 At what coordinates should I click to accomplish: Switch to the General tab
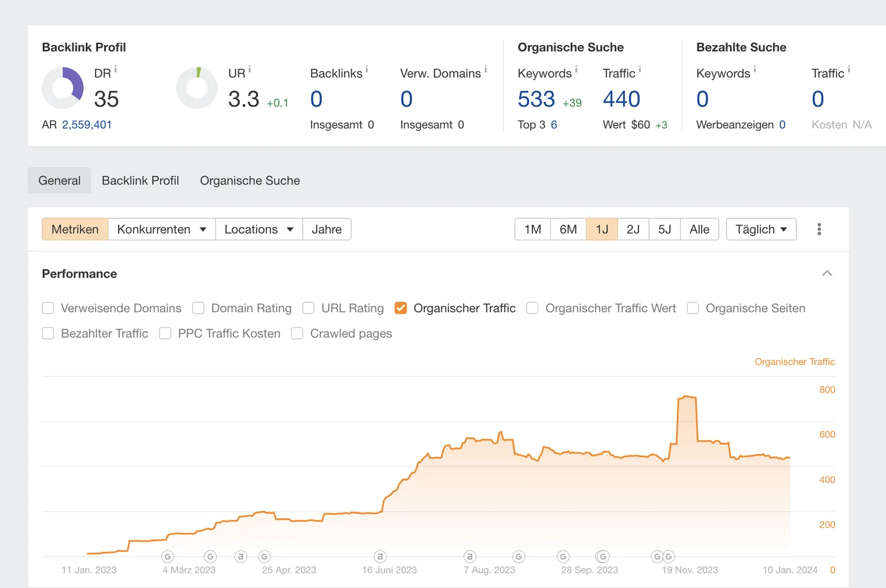[x=59, y=180]
